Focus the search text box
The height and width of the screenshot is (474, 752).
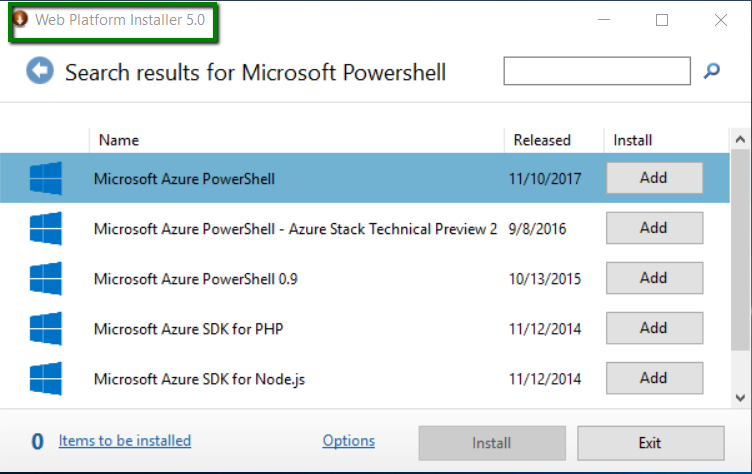(x=597, y=71)
